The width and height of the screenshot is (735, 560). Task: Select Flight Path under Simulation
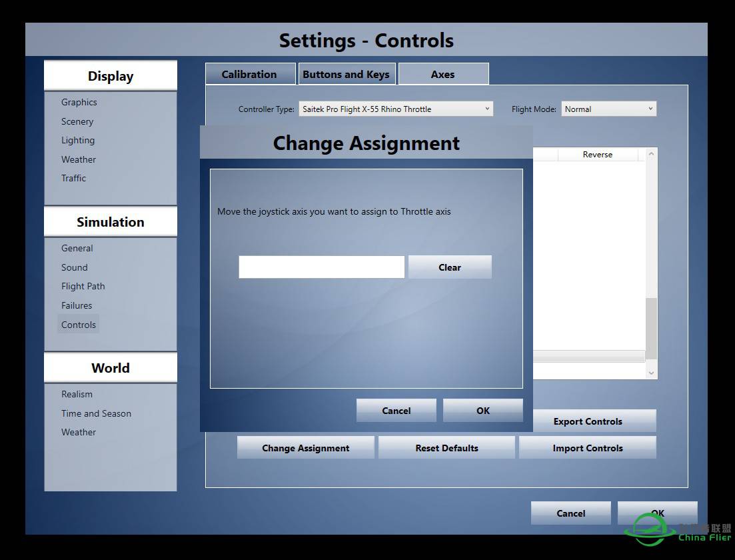click(x=83, y=286)
